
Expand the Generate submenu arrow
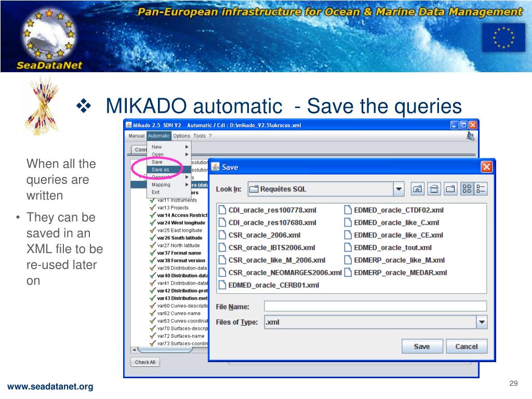click(x=187, y=177)
